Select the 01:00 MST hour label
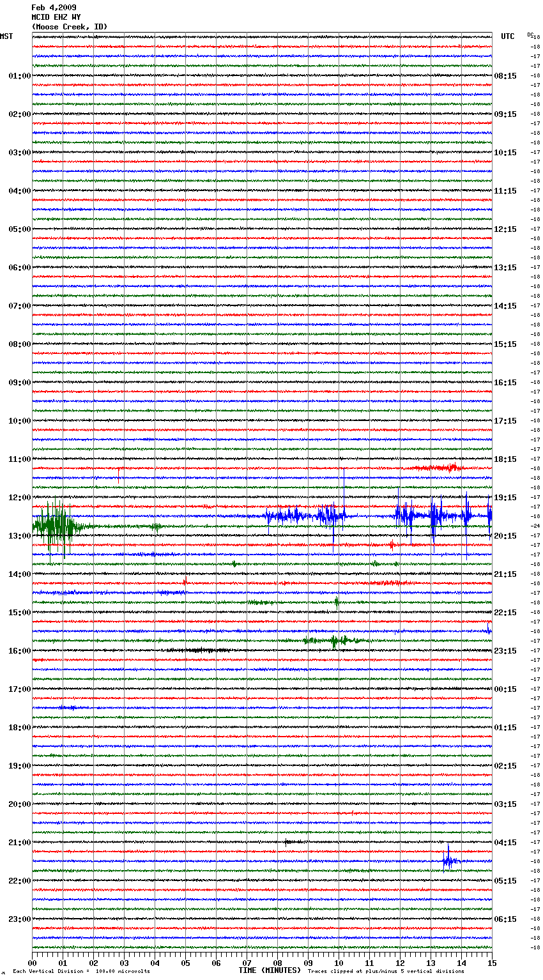The height and width of the screenshot is (980, 543). pyautogui.click(x=19, y=76)
